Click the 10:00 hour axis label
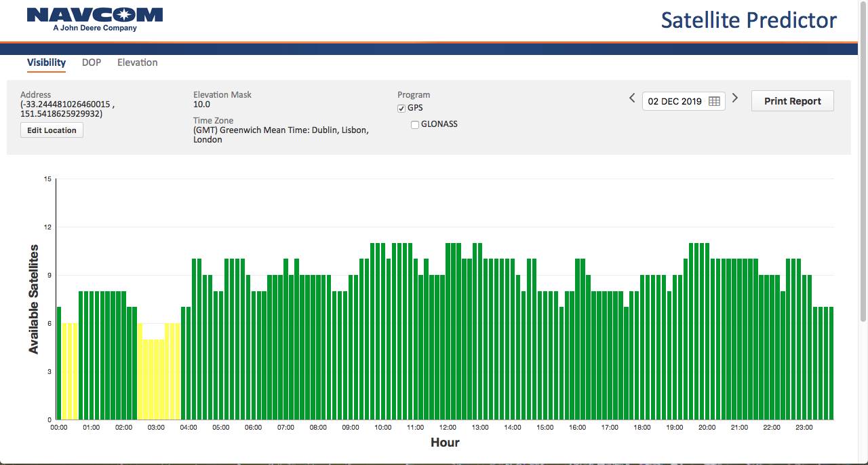Screen dimensions: 868x465 click(x=382, y=428)
